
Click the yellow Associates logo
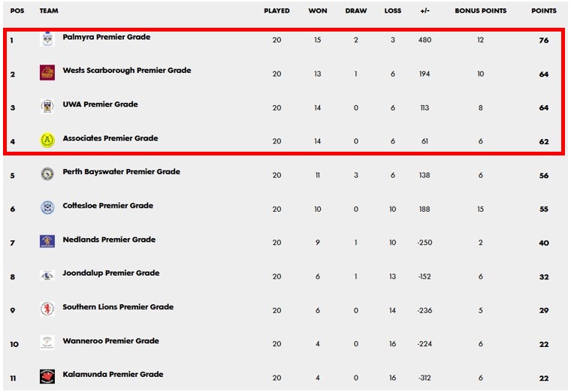point(47,140)
